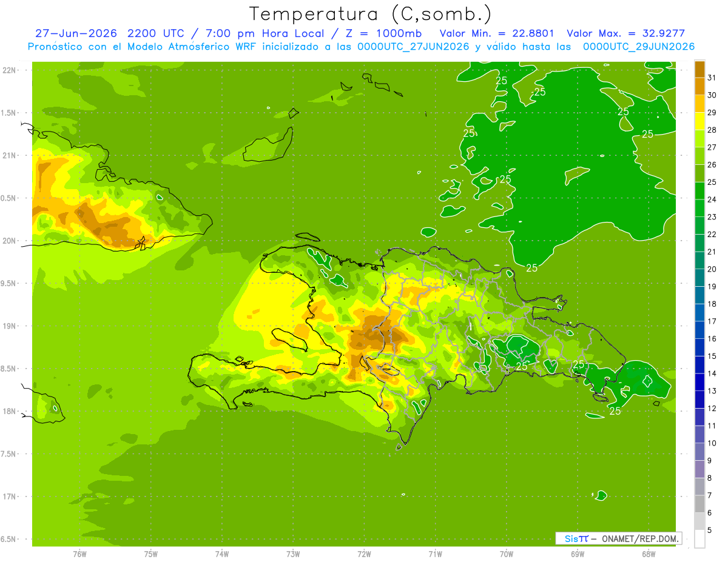
Task: Click the color scale label '24'
Action: pos(712,199)
